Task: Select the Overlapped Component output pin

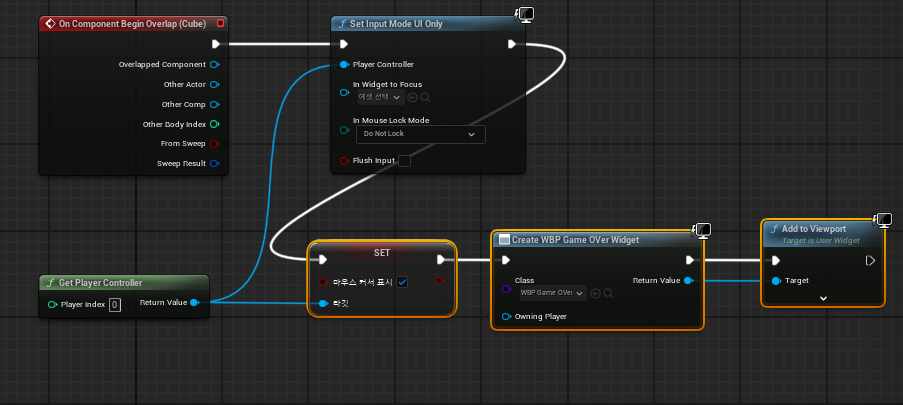Action: [215, 65]
